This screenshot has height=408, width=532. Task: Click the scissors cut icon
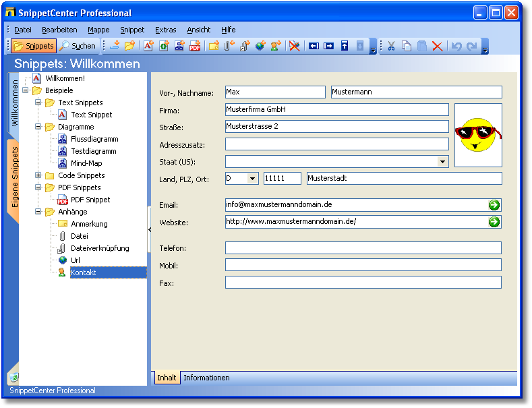(x=391, y=45)
